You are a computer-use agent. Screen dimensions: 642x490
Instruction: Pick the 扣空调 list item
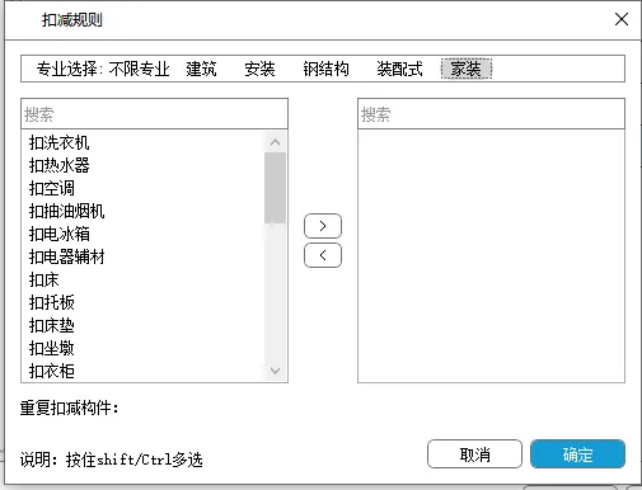[x=52, y=188]
